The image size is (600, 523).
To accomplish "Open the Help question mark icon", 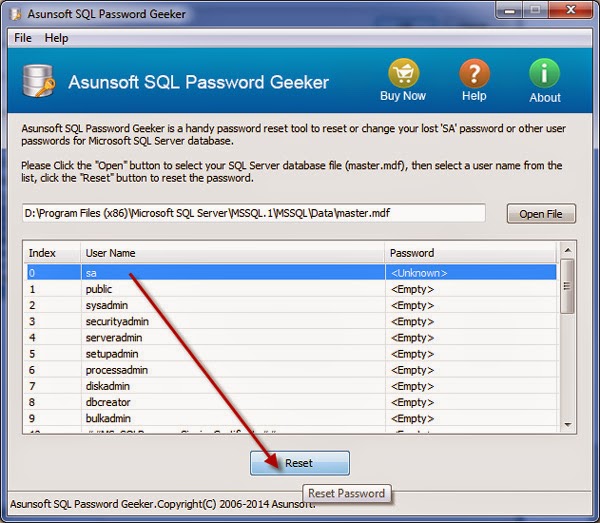I will pyautogui.click(x=474, y=73).
